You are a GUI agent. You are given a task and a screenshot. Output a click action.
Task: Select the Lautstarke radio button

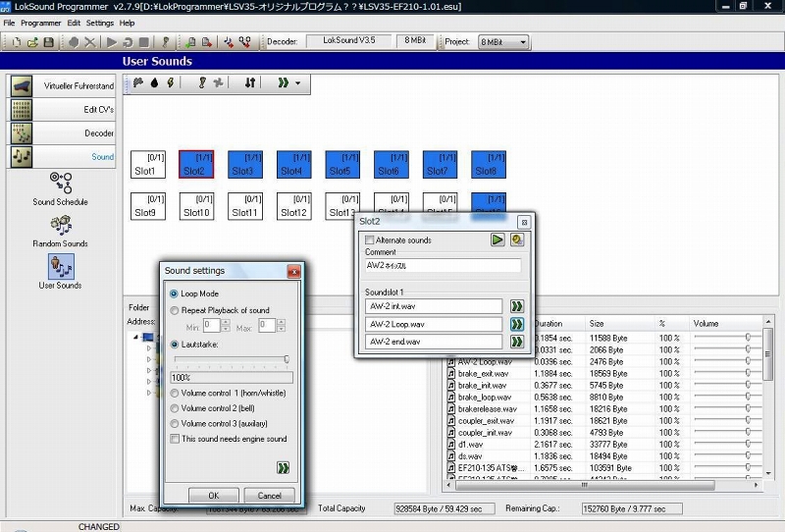pyautogui.click(x=175, y=345)
